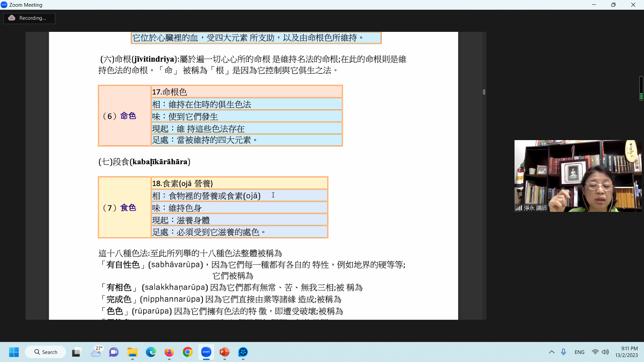
Task: Click the Task View icon
Action: click(77, 352)
